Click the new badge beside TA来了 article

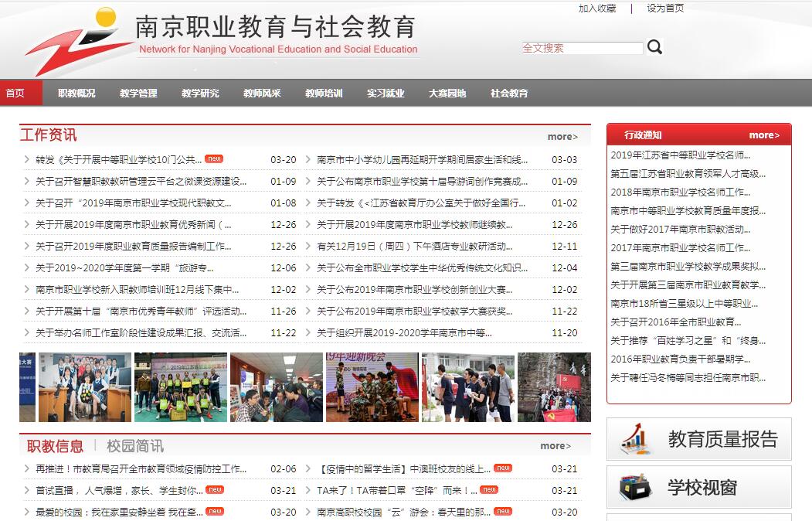click(489, 489)
